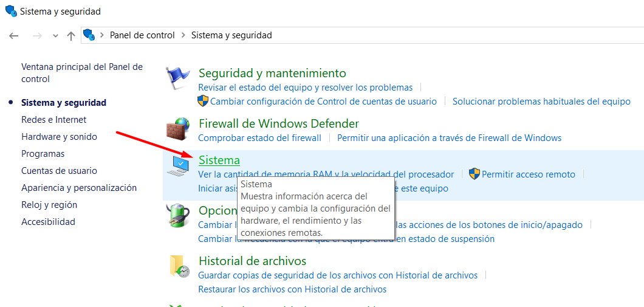Click Guardar copias de seguridad de los archivos
Screen dimensions: 644x307
[338, 275]
